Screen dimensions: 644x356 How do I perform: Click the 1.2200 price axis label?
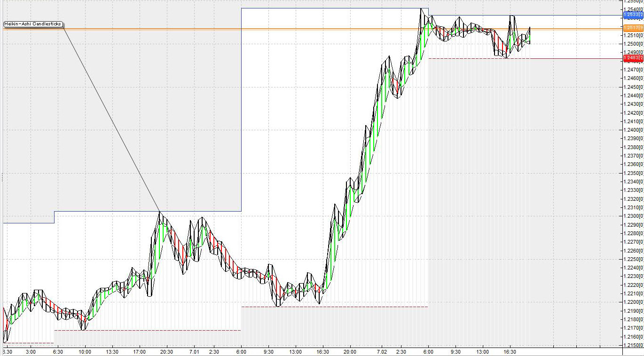[633, 302]
